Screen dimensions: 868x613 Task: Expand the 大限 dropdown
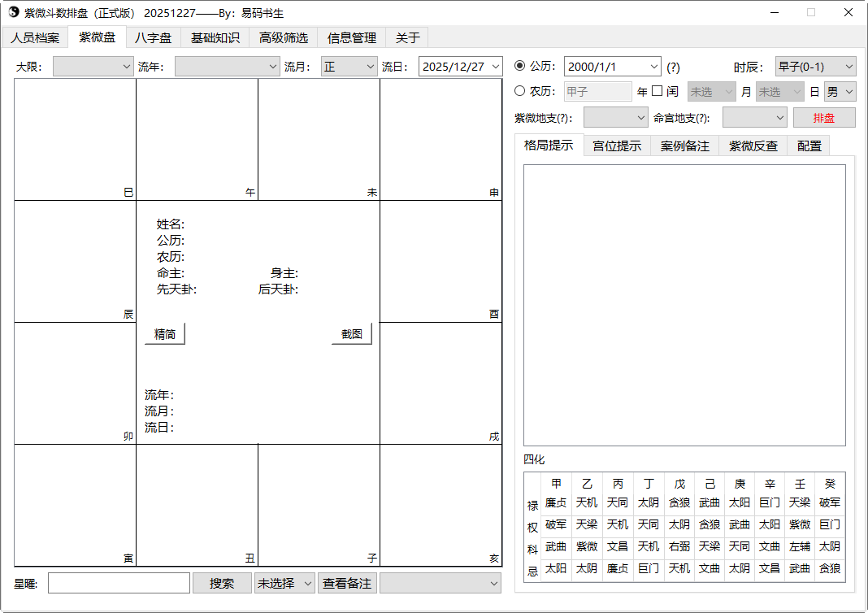pos(93,66)
